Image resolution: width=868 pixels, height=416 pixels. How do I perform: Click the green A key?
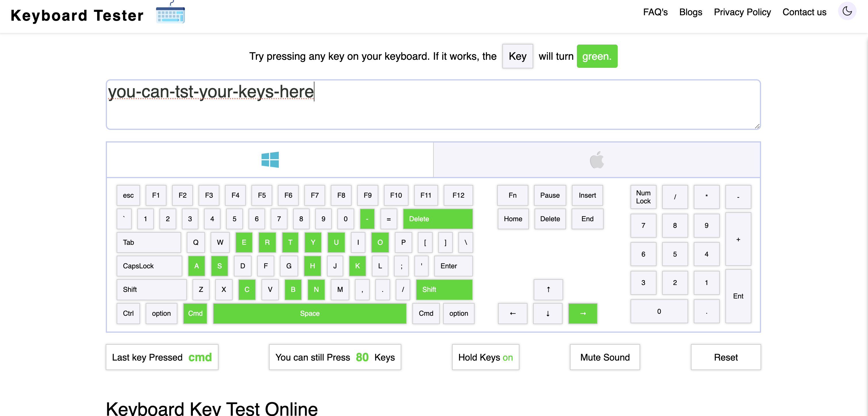point(196,266)
